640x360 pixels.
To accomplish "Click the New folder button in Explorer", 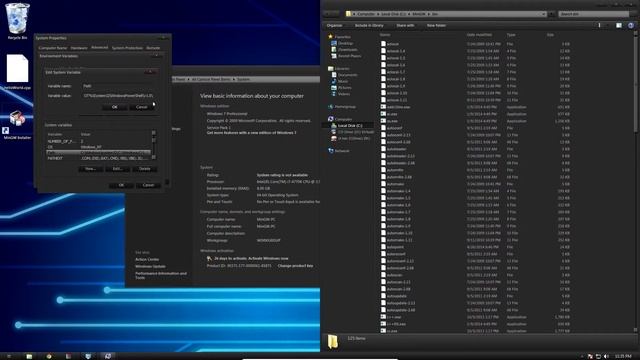I will (x=436, y=25).
